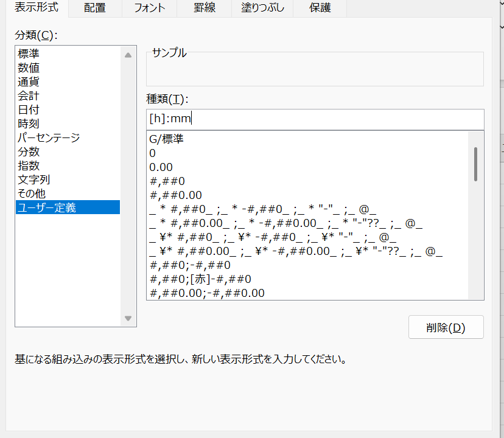504x438 pixels.
Task: Choose パーセンテージ in the category list
Action: pos(49,137)
